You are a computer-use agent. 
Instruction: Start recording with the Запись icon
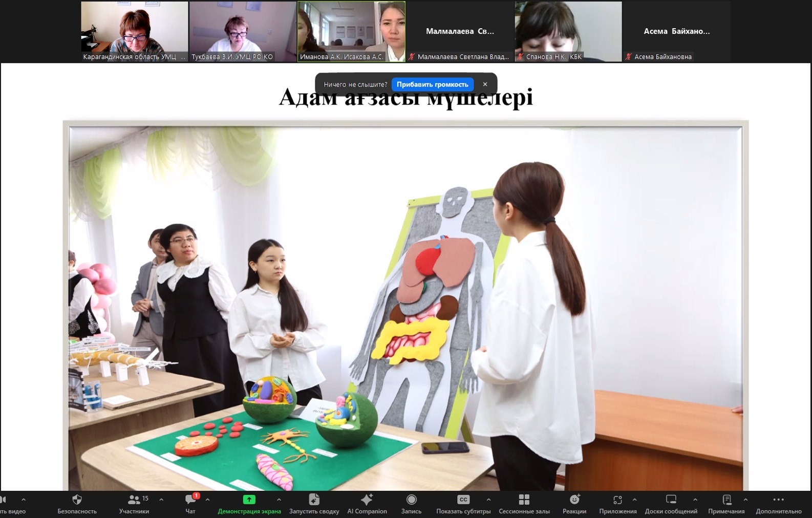(411, 500)
